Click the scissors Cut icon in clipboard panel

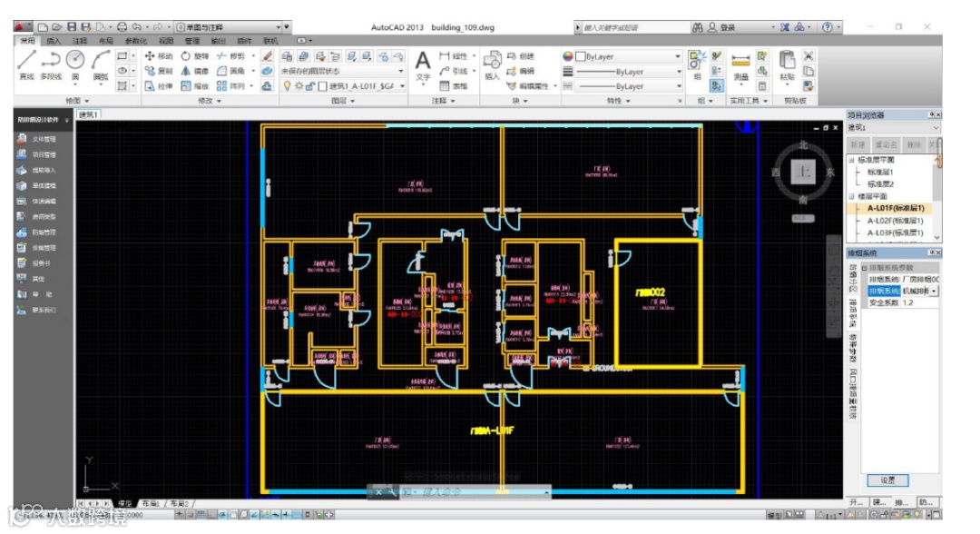coord(808,55)
